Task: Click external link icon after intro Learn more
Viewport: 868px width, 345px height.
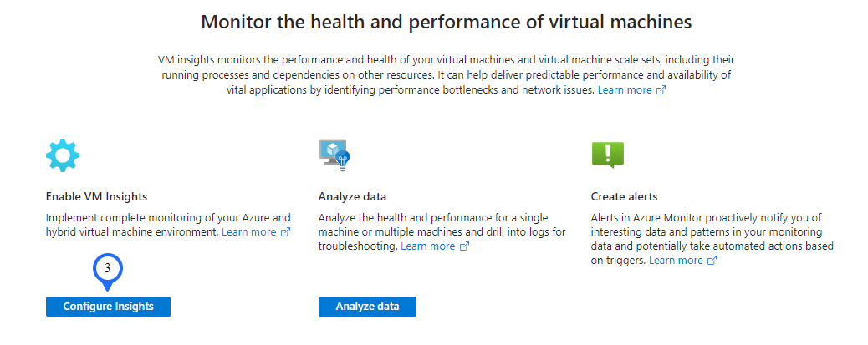Action: tap(661, 90)
